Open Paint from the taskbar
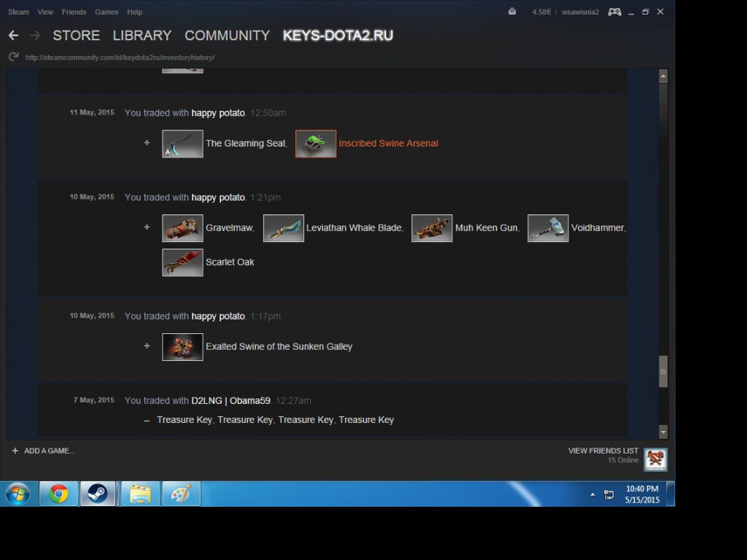This screenshot has width=747, height=560. (181, 494)
